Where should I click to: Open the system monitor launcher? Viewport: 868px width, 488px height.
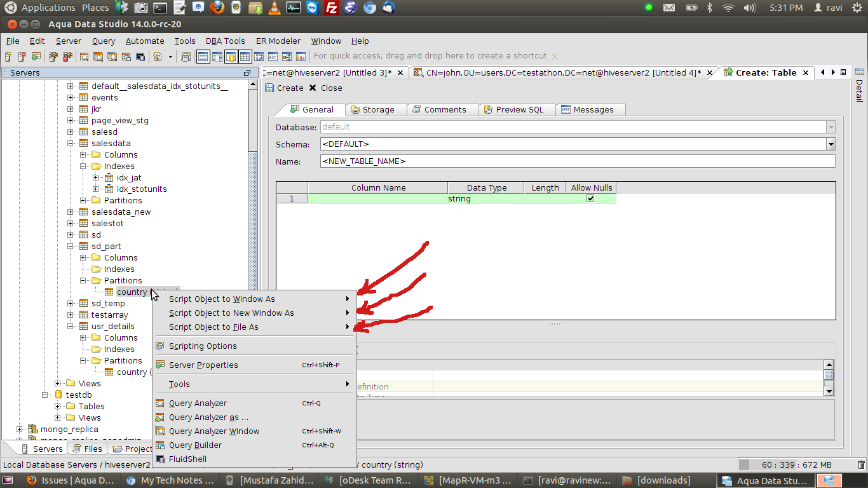coord(293,8)
